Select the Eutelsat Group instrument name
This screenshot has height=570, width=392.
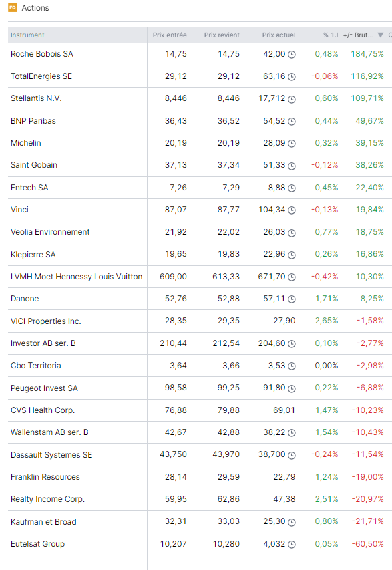tap(38, 544)
